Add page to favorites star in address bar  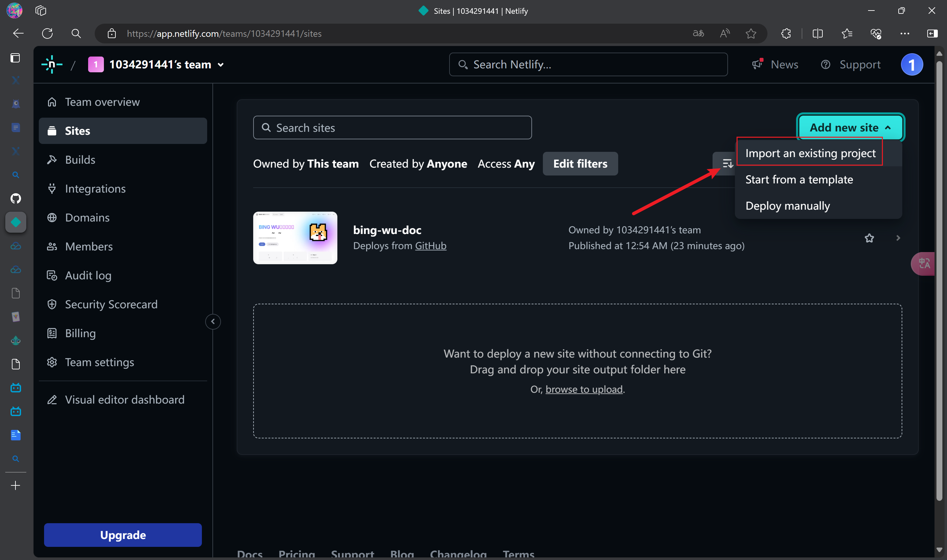point(751,34)
